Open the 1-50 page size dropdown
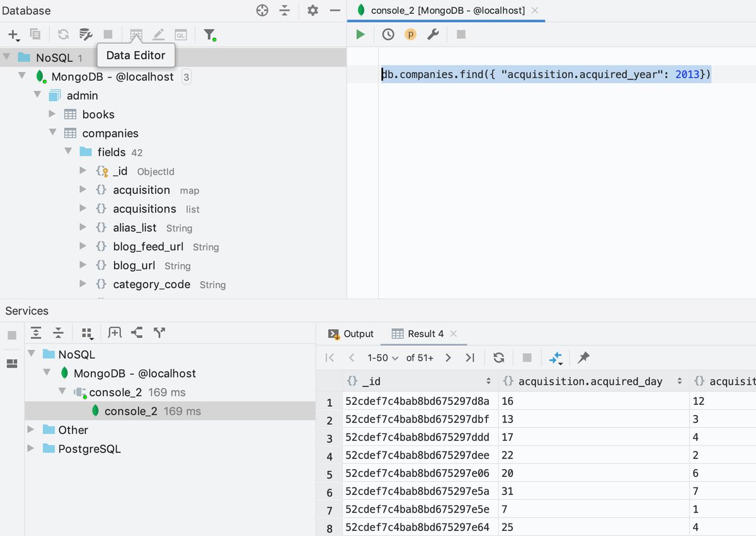The height and width of the screenshot is (536, 756). click(x=383, y=358)
